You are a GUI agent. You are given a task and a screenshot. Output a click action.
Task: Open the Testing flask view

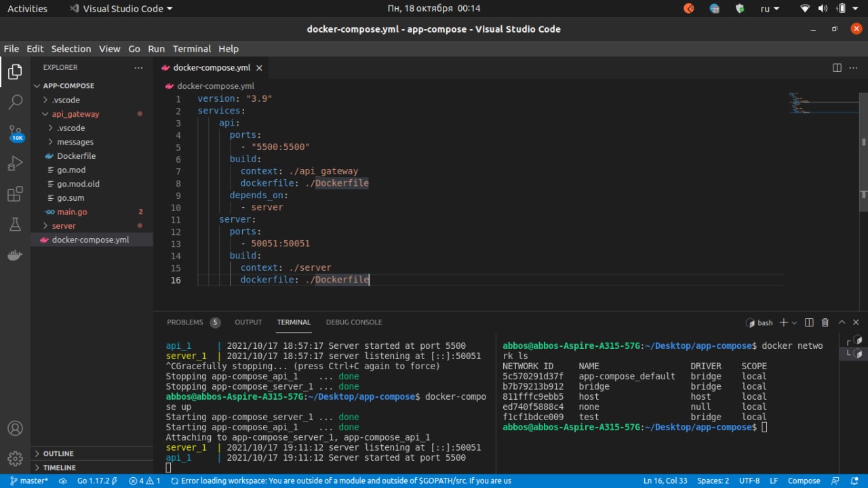point(15,225)
